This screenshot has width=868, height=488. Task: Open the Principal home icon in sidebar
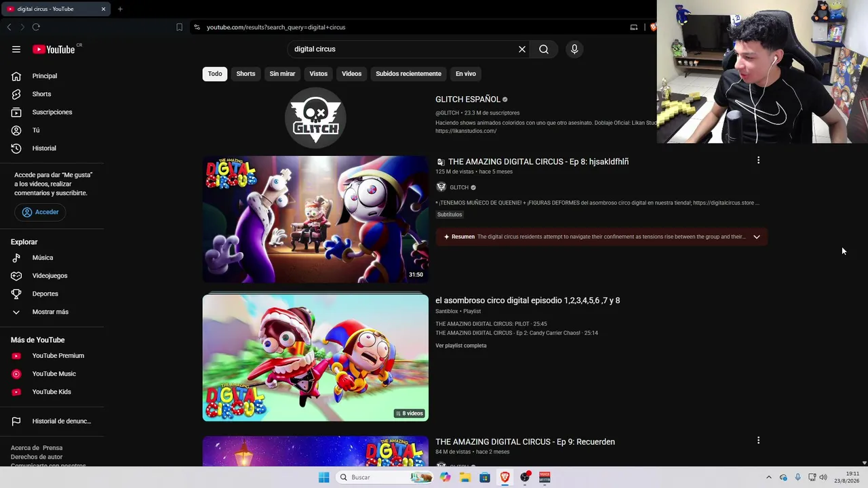point(16,76)
